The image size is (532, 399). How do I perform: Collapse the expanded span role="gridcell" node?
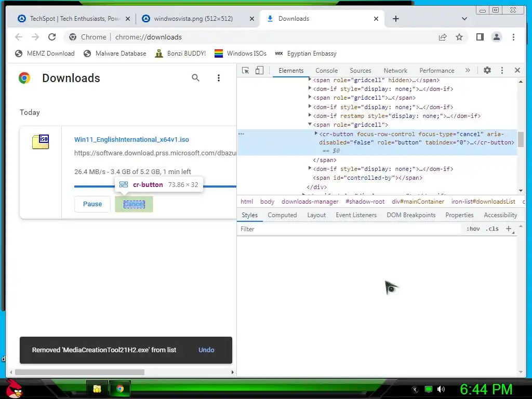pos(310,125)
